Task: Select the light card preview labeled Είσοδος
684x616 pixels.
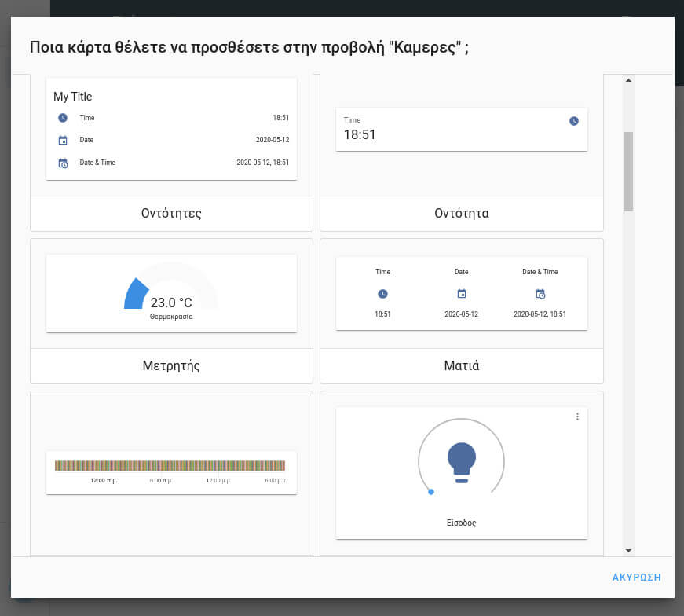Action: tap(462, 473)
